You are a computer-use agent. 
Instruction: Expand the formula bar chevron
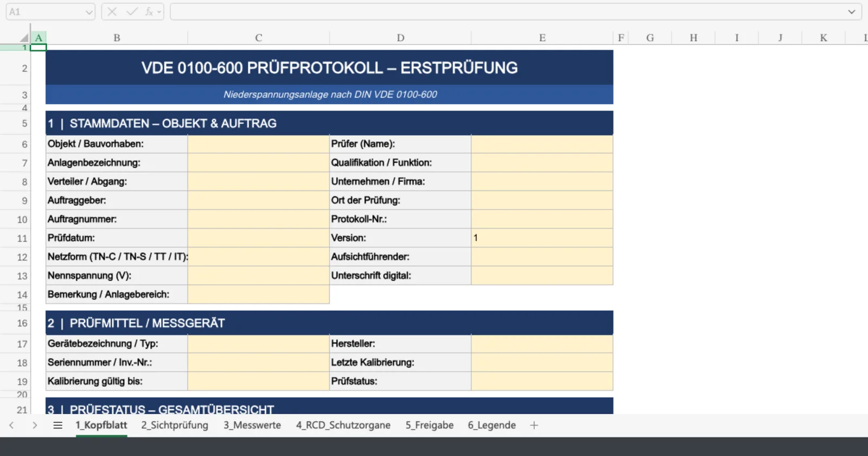(851, 11)
